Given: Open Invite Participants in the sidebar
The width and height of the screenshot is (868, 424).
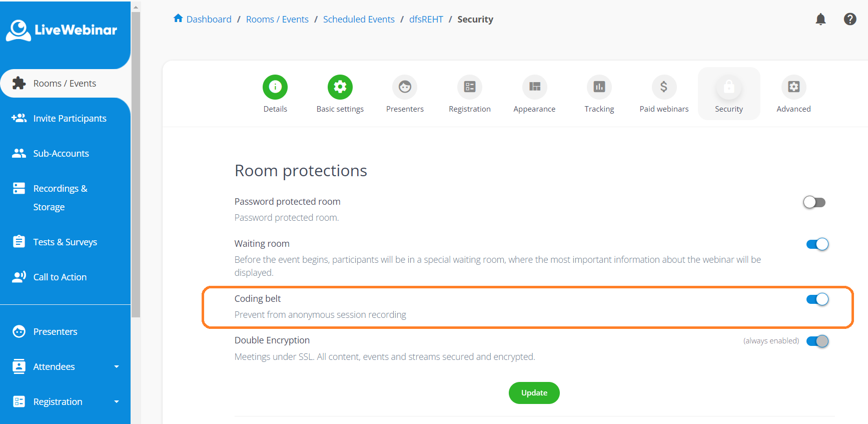Looking at the screenshot, I should click(x=70, y=119).
